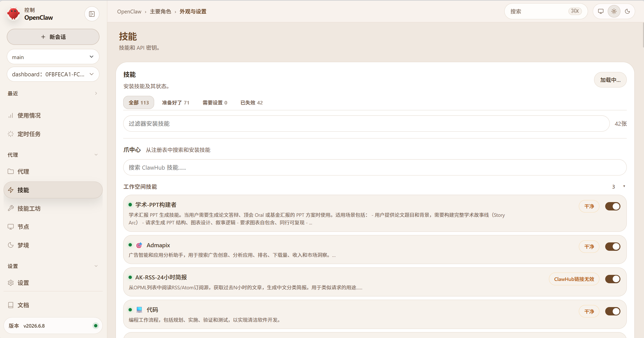644x338 pixels.
Task: Toggle off the 学术-PPT构建者 skill
Action: [613, 206]
